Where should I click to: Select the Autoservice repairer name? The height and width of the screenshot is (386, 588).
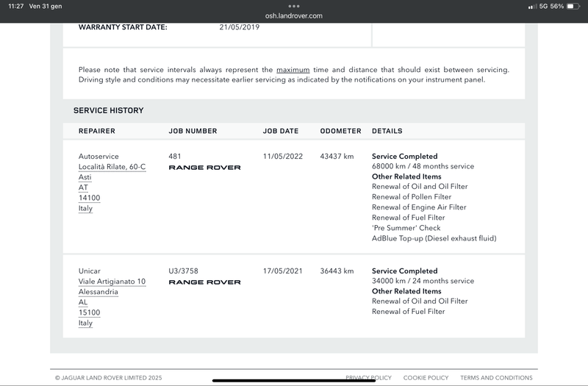(x=98, y=157)
